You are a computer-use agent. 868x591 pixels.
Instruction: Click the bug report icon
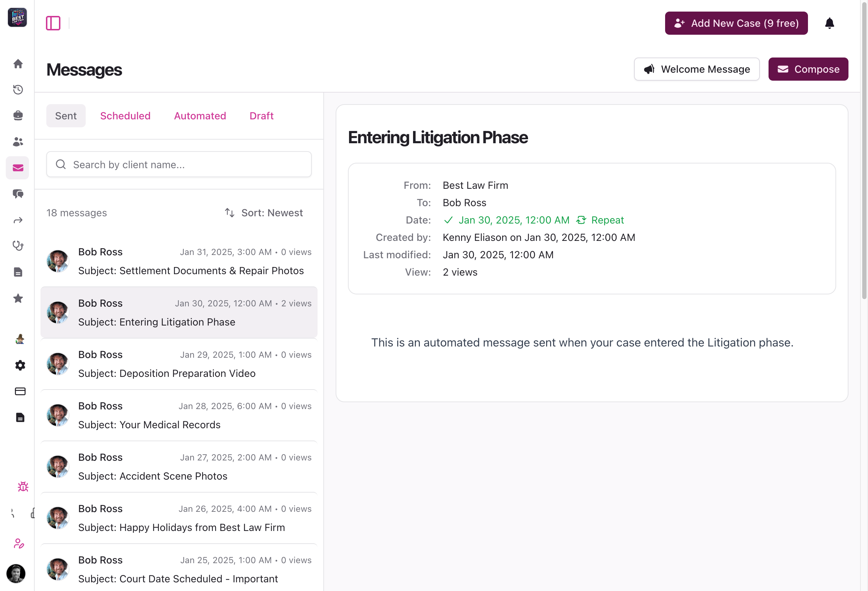(x=23, y=486)
